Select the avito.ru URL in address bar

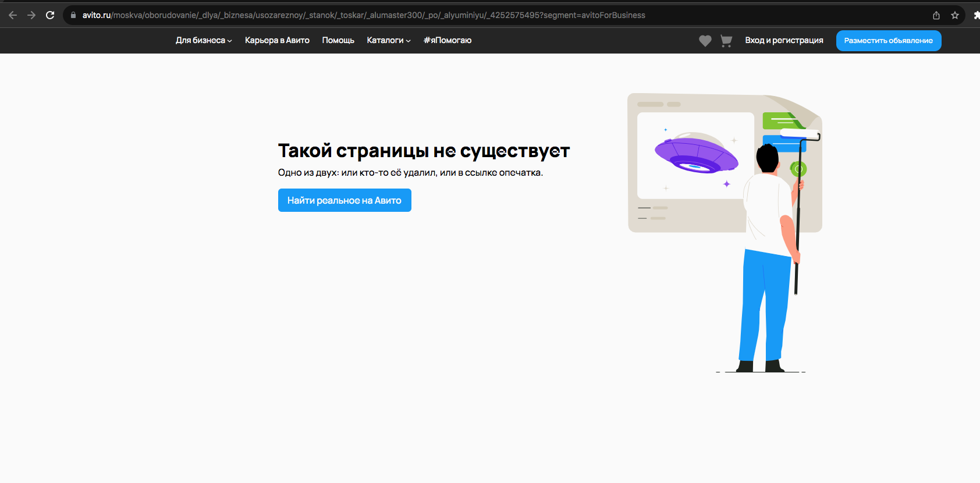coord(364,15)
